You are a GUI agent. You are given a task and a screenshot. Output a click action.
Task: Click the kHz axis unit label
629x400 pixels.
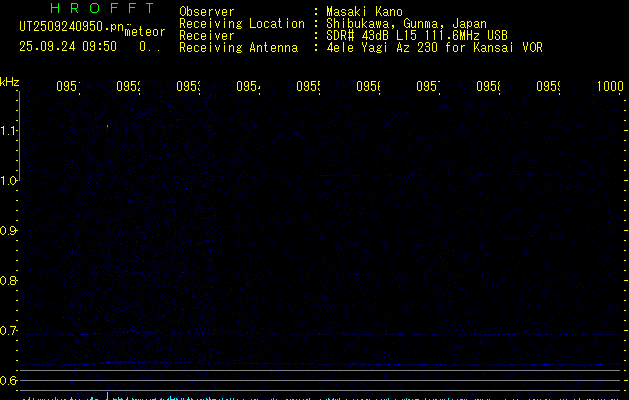(x=10, y=82)
